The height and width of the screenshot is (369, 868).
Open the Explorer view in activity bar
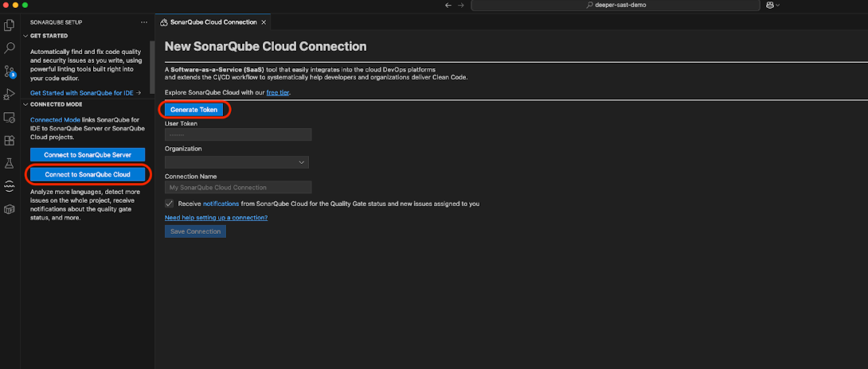(x=10, y=25)
